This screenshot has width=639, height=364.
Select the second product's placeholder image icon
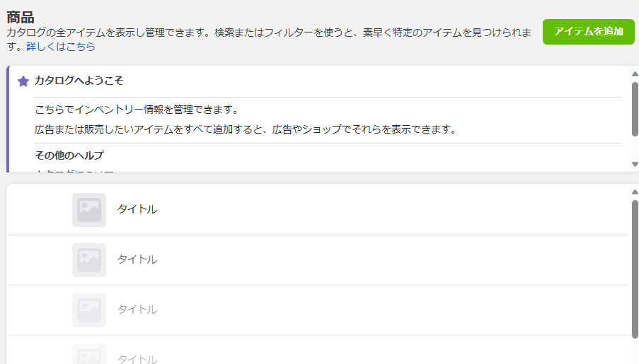click(89, 260)
